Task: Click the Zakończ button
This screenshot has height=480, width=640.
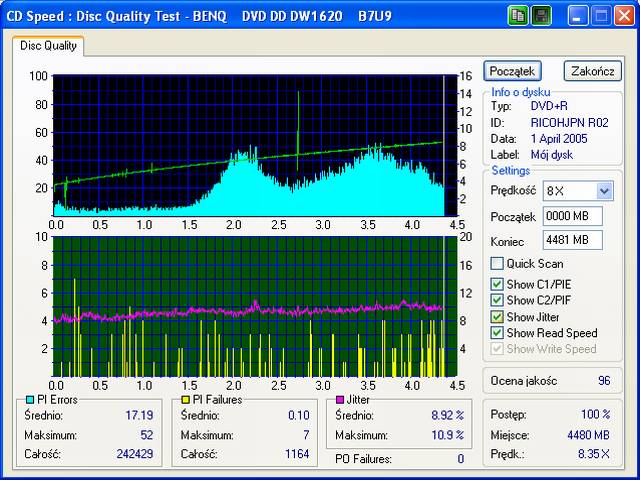Action: pyautogui.click(x=593, y=71)
